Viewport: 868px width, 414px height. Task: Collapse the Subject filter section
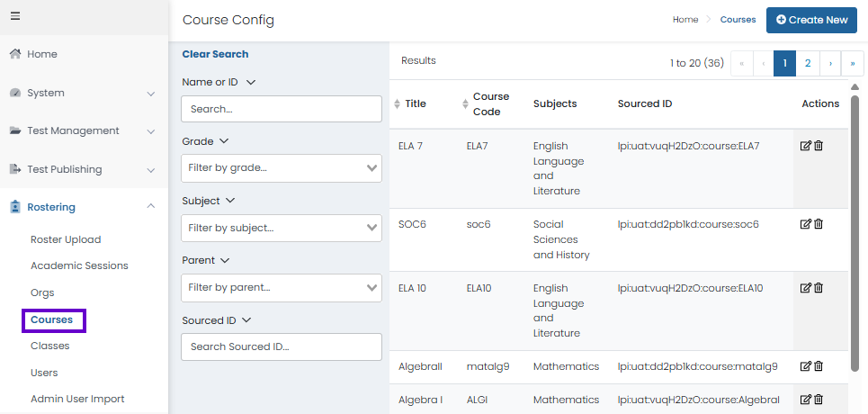click(x=230, y=201)
